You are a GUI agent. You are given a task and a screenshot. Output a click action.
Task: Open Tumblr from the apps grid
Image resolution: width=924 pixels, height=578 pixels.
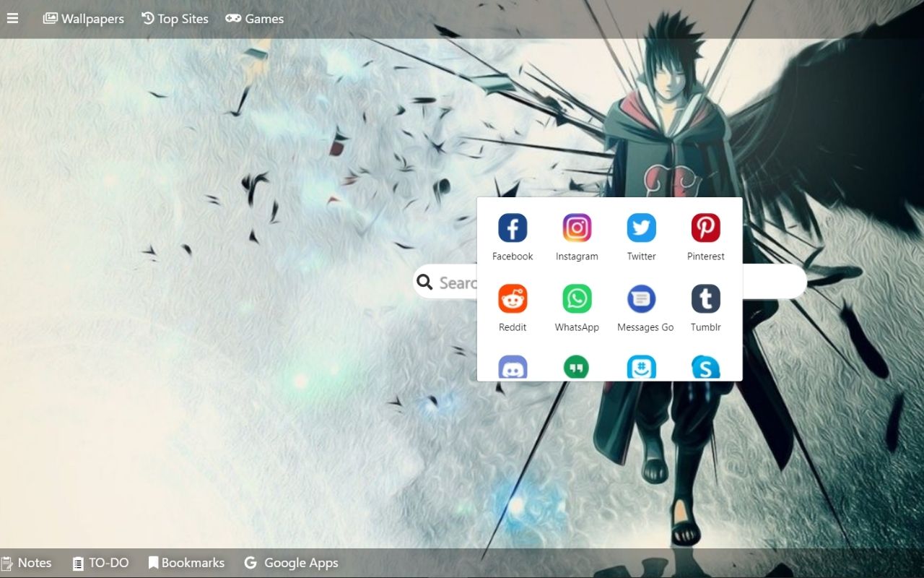705,298
